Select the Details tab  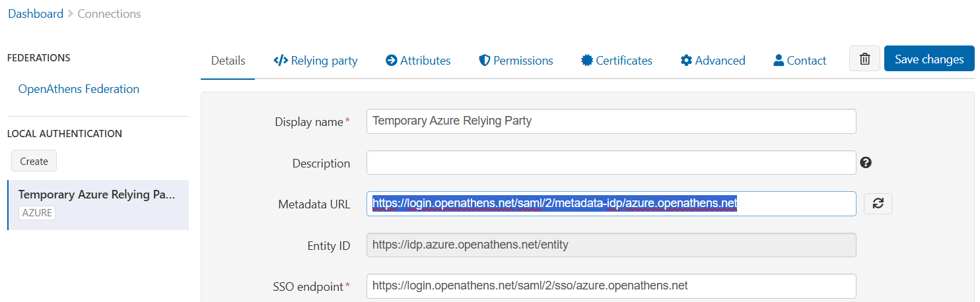tap(228, 61)
